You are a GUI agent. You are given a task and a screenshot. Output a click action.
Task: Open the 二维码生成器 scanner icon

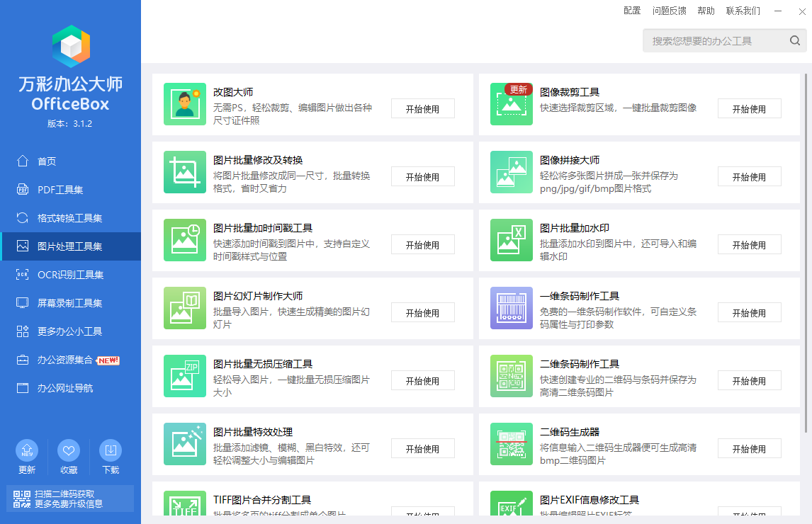(512, 444)
